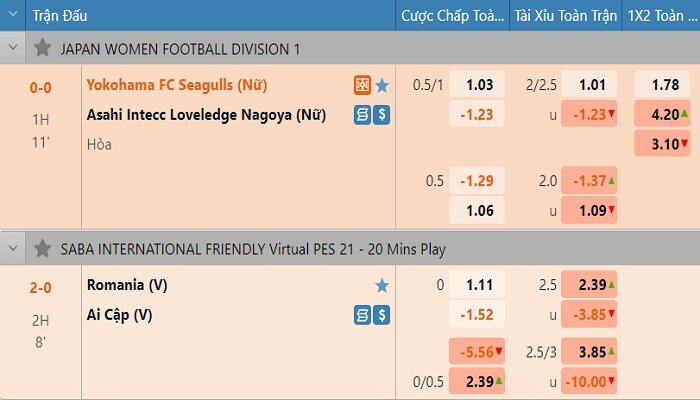Collapse all matches using header chevron

point(13,14)
